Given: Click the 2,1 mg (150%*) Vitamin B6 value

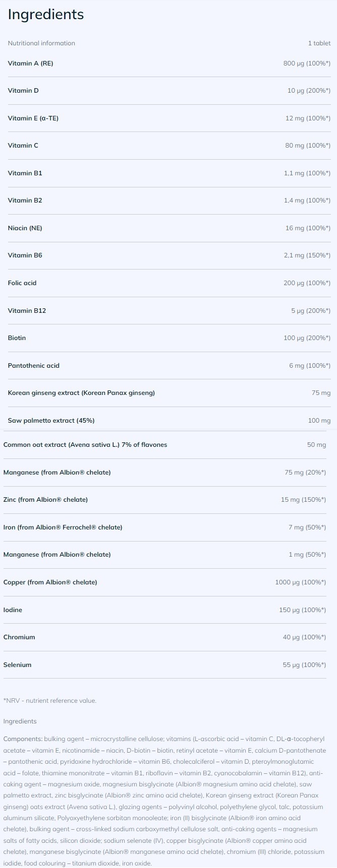Looking at the screenshot, I should pyautogui.click(x=307, y=255).
